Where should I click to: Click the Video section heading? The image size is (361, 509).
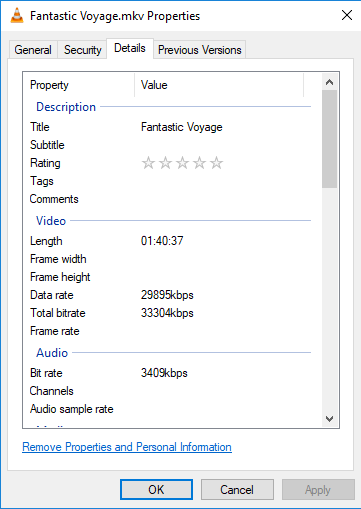tap(51, 221)
